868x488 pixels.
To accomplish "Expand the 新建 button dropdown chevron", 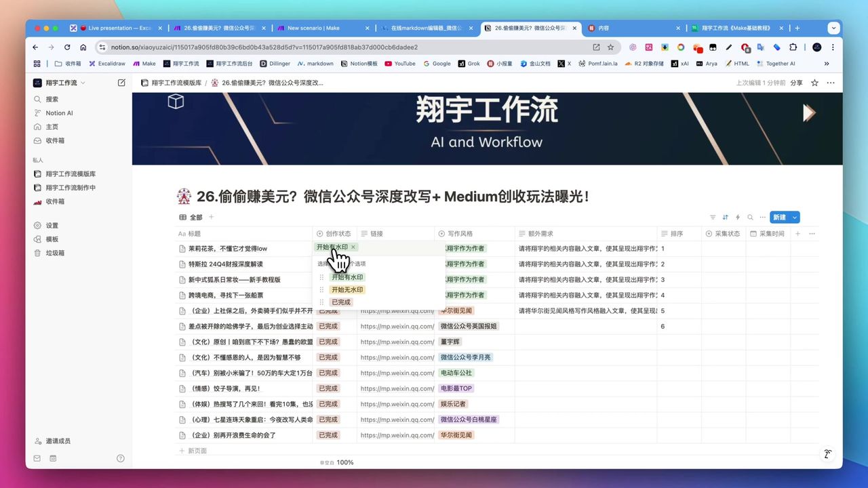I will pos(795,218).
